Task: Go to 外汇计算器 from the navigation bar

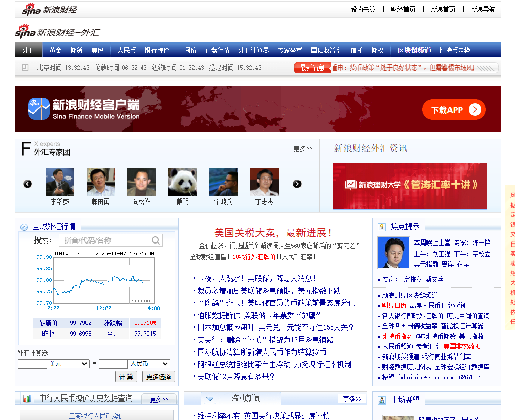Action: tap(253, 50)
